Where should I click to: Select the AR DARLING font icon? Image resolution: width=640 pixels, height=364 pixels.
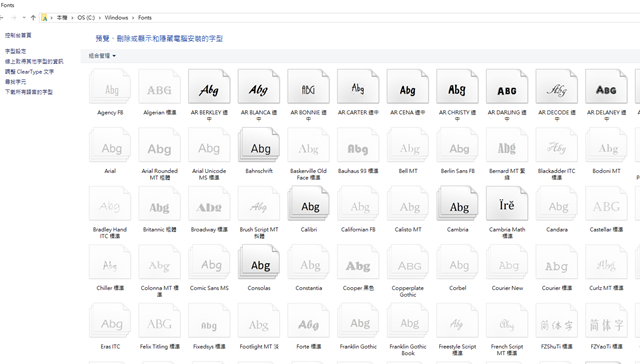pyautogui.click(x=507, y=87)
